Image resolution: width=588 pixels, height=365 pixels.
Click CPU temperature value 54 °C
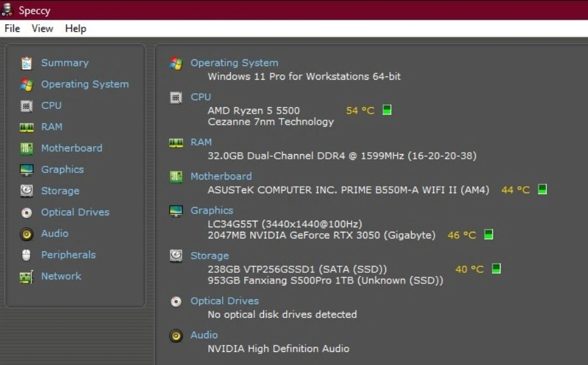(360, 110)
